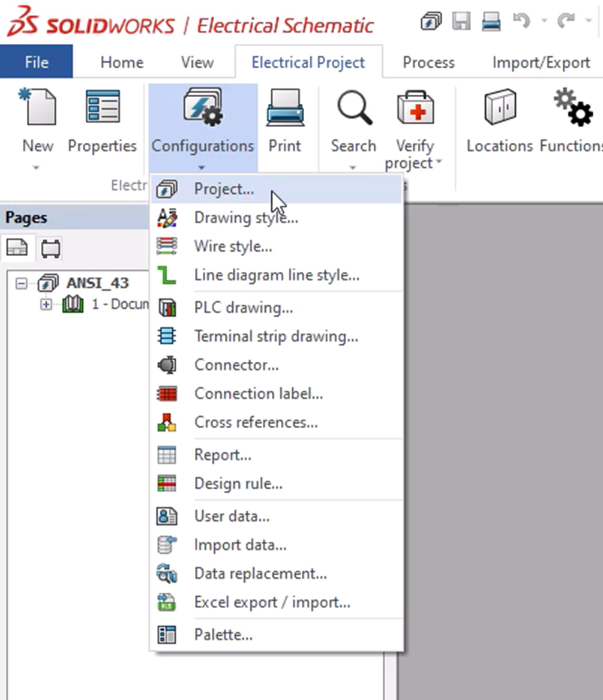Click the Configurations ribbon icon
603x700 pixels.
pyautogui.click(x=203, y=106)
